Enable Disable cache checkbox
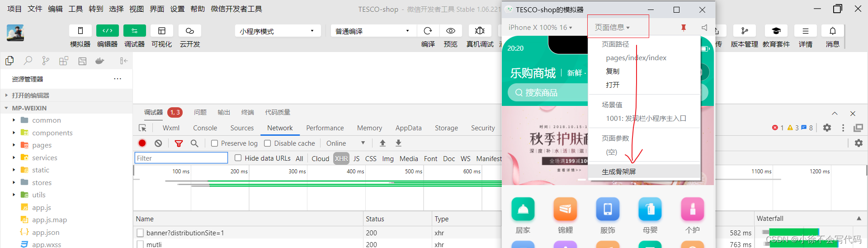The width and height of the screenshot is (868, 248). pyautogui.click(x=268, y=143)
